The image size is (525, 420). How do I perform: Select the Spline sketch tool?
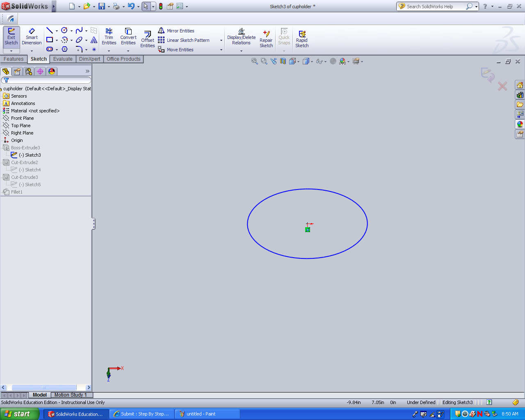[x=79, y=30]
